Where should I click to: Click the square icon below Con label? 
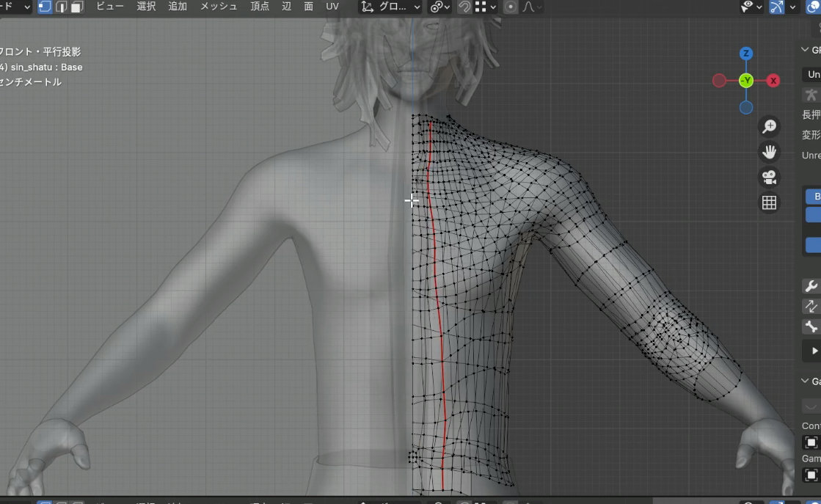[x=811, y=442]
